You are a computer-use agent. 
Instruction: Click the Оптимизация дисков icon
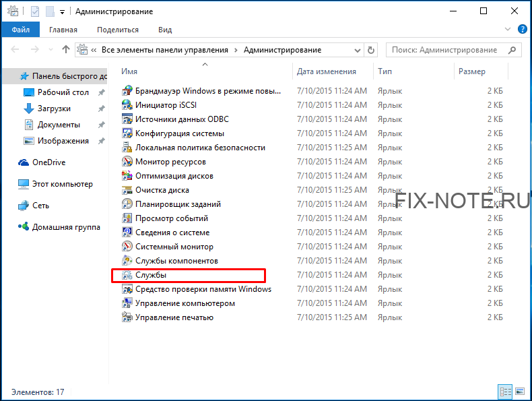127,176
